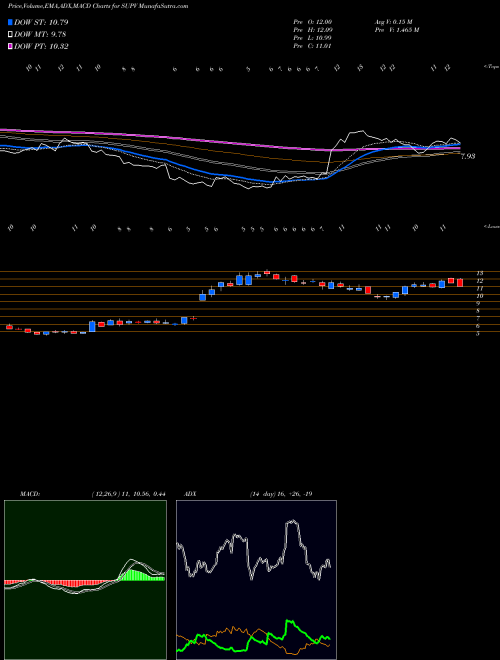Click the magenta DOW PT legend swatch

point(11,47)
